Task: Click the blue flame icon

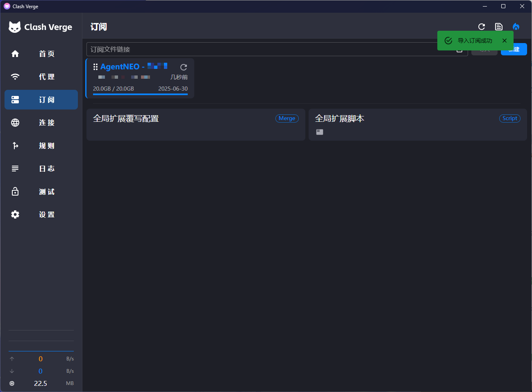Action: (x=516, y=27)
